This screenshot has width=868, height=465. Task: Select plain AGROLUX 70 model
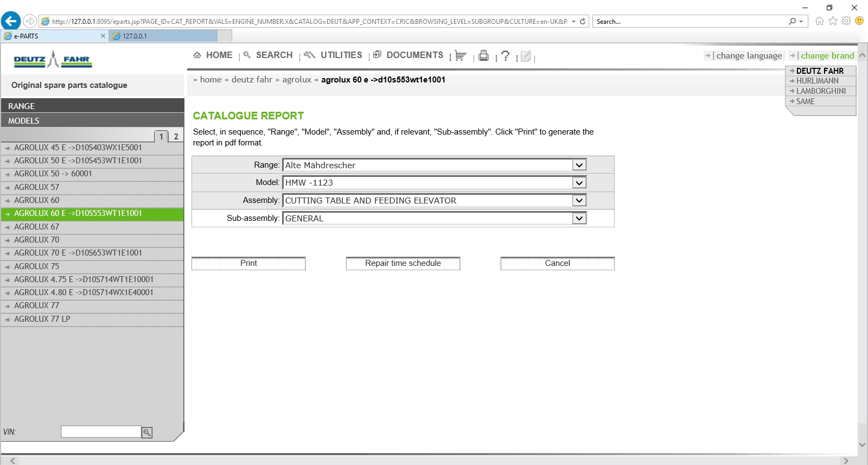92,240
